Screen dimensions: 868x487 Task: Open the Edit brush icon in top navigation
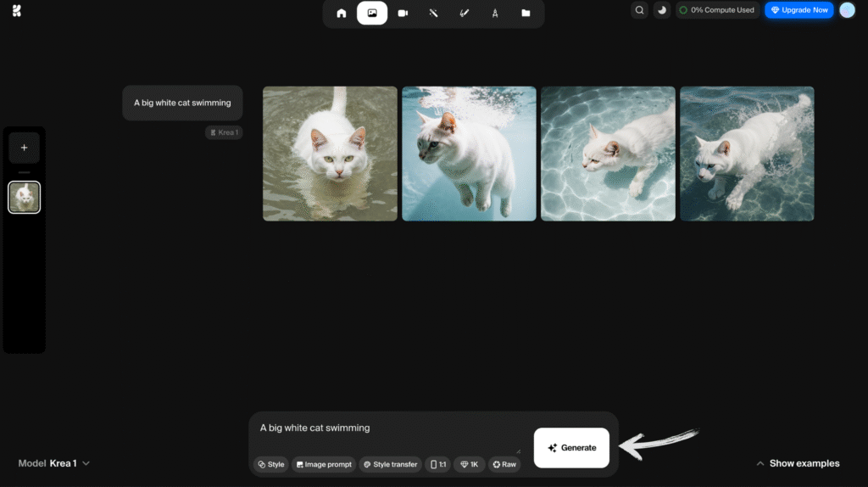click(465, 14)
